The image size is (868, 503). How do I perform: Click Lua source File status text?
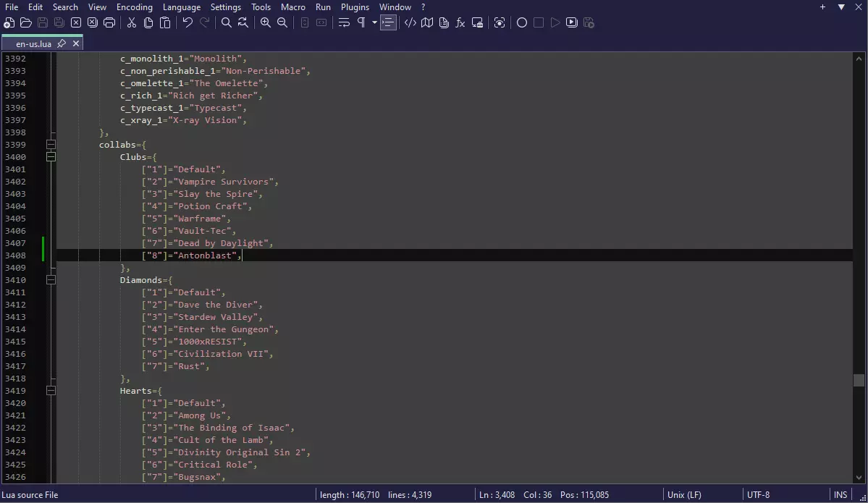(x=30, y=495)
